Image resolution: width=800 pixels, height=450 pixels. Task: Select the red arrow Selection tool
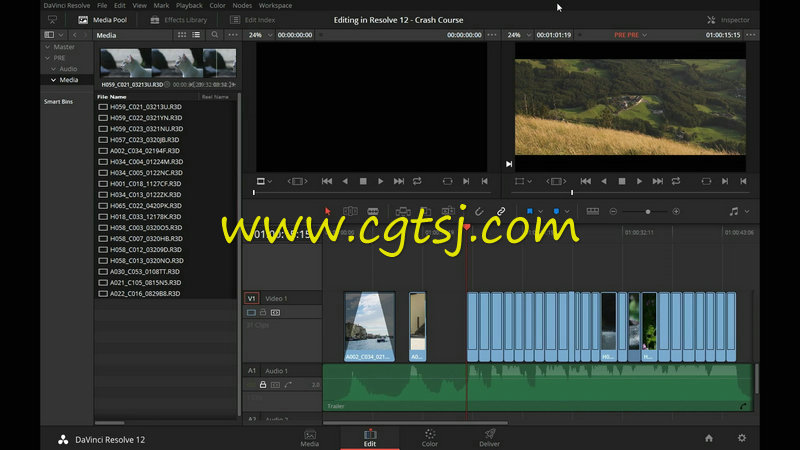coord(328,211)
